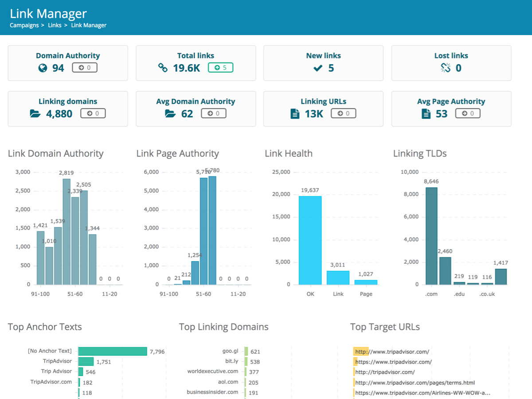Click target URL http://www.tripadvisor.com/
532x399 pixels.
coord(392,352)
